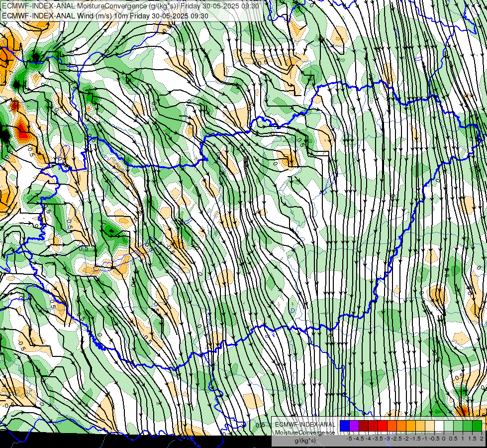Select the white legend swatch left of 0

click(x=439, y=426)
